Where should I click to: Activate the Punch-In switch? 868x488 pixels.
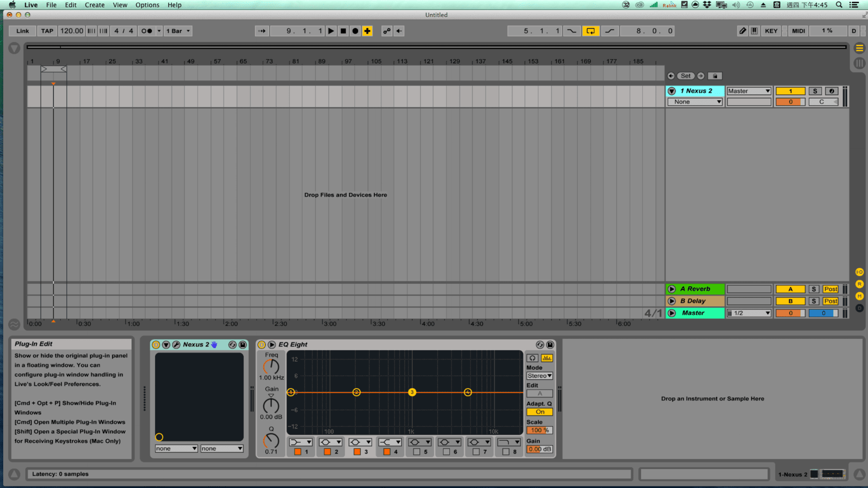[572, 31]
